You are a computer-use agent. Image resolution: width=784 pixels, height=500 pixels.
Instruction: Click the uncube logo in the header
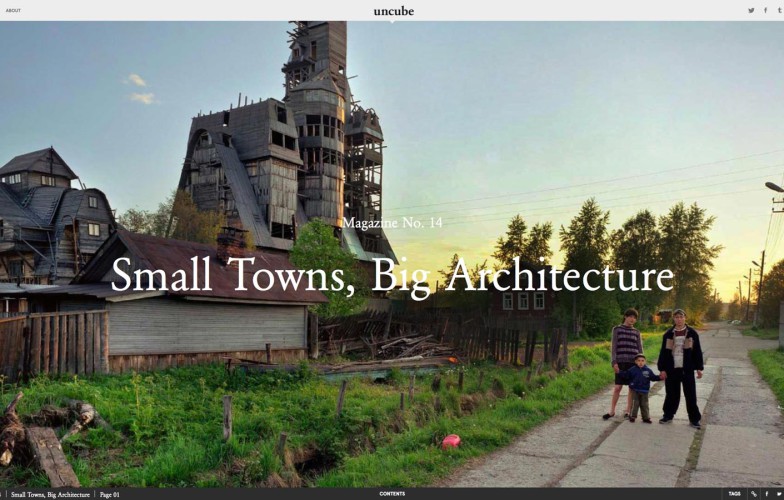click(393, 11)
